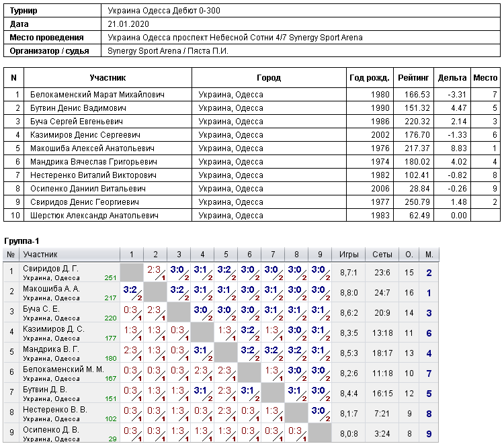Click the 'М.' column header in group table
504x446 pixels.
(x=429, y=255)
